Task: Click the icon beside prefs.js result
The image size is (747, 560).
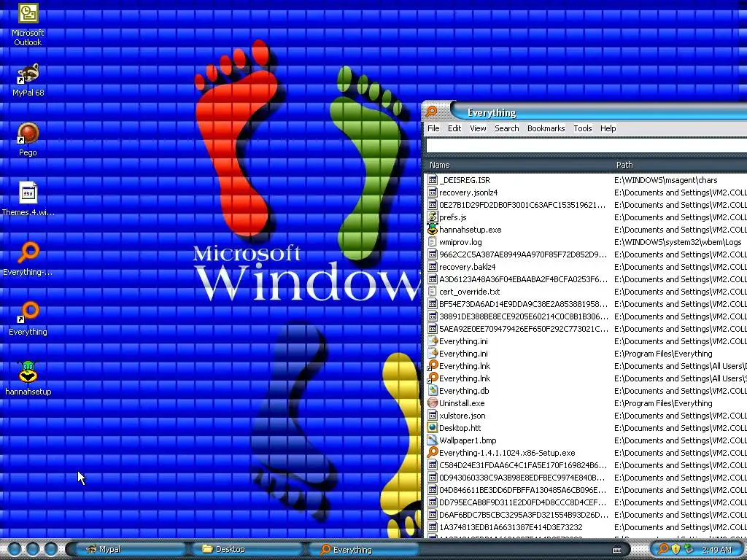Action: pos(432,217)
